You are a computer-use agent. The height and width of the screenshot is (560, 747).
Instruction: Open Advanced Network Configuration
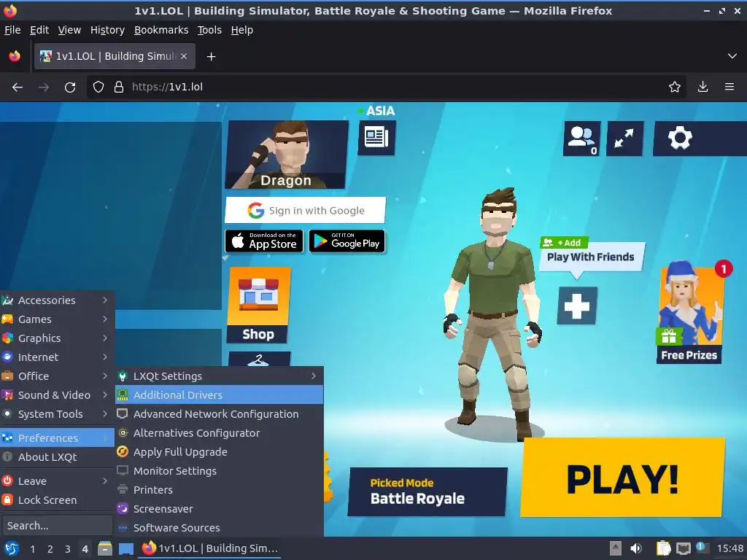219,414
